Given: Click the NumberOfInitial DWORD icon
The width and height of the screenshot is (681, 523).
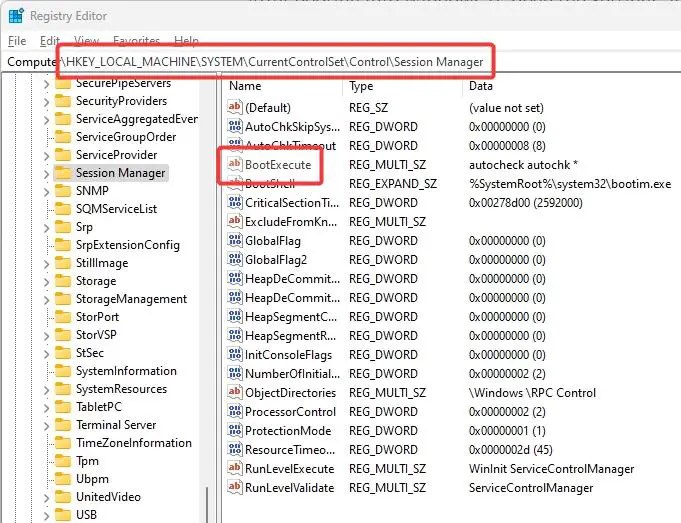Looking at the screenshot, I should coord(235,373).
